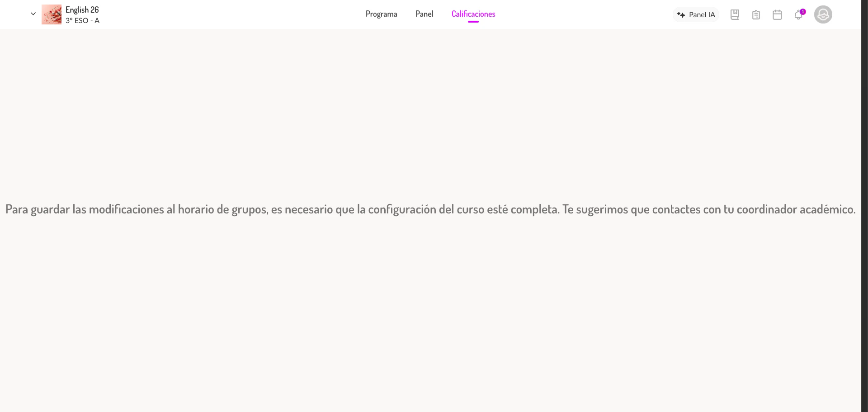Launch Panel IA from the pill button
The image size is (868, 412).
(x=696, y=14)
